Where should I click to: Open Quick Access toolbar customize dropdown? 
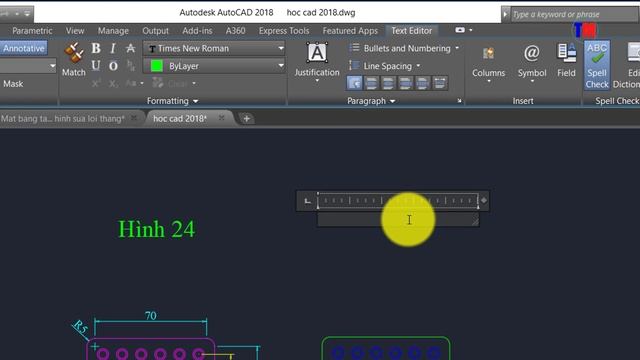click(27, 13)
